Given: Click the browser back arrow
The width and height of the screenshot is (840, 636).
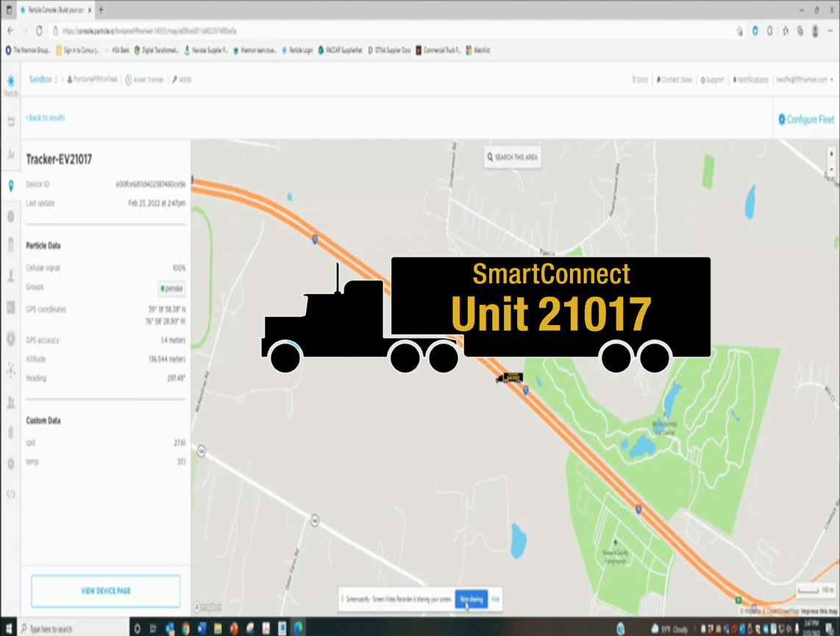Looking at the screenshot, I should [10, 31].
